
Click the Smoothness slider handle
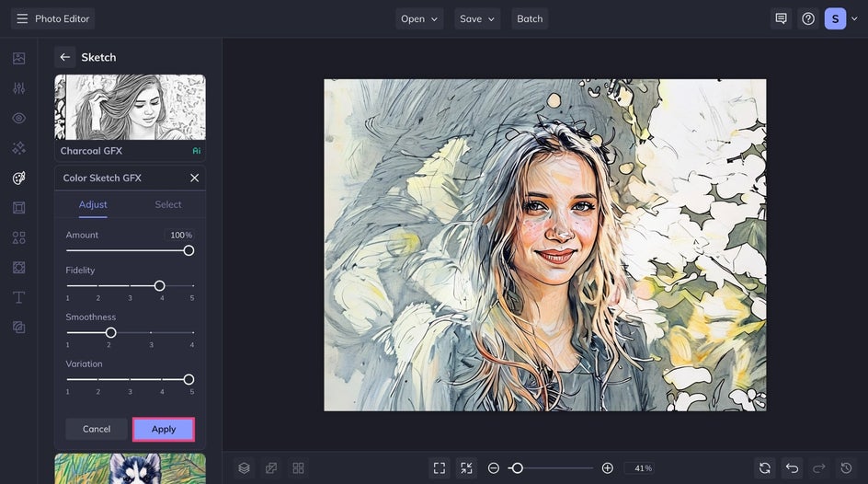pos(110,333)
